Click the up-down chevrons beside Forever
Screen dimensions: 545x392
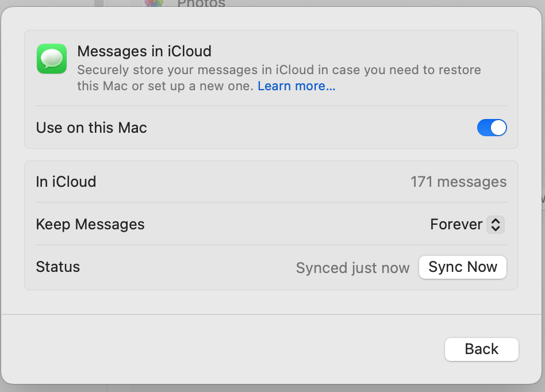point(496,224)
